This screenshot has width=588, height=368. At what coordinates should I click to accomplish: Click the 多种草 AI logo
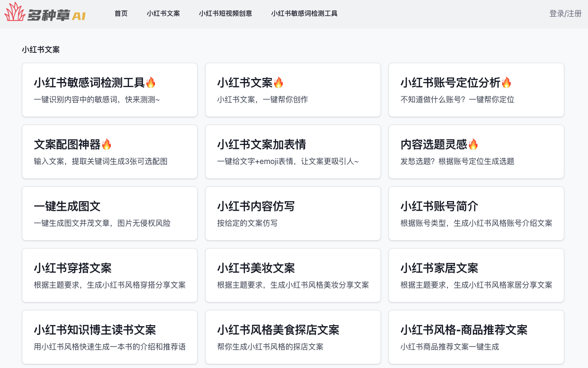(45, 13)
